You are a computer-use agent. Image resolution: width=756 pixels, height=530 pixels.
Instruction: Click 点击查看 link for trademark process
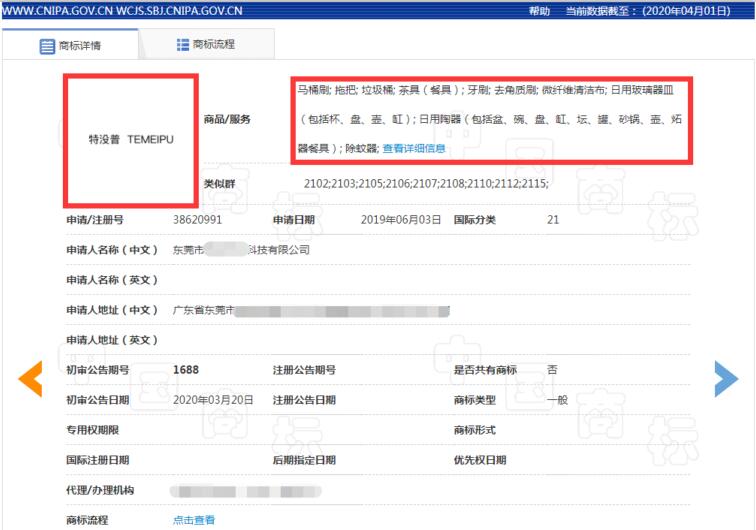click(x=194, y=520)
